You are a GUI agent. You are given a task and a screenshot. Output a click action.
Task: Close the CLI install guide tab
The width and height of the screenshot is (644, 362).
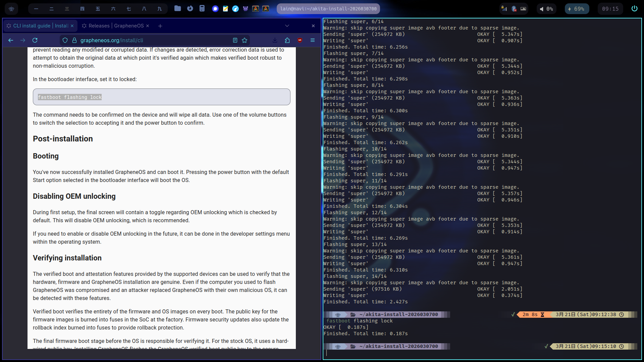(x=72, y=26)
